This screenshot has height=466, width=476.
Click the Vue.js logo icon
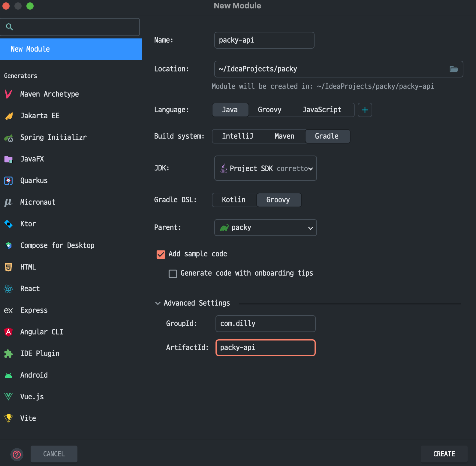(x=8, y=397)
